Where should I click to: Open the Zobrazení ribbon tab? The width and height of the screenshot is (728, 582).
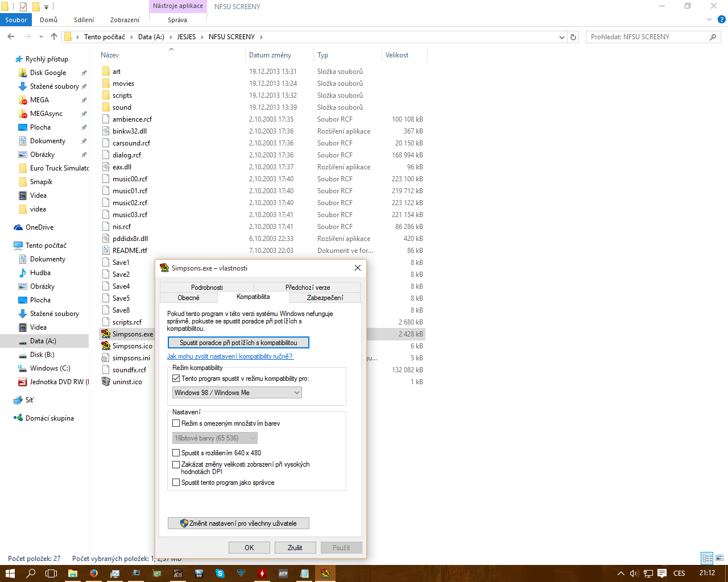pos(125,20)
